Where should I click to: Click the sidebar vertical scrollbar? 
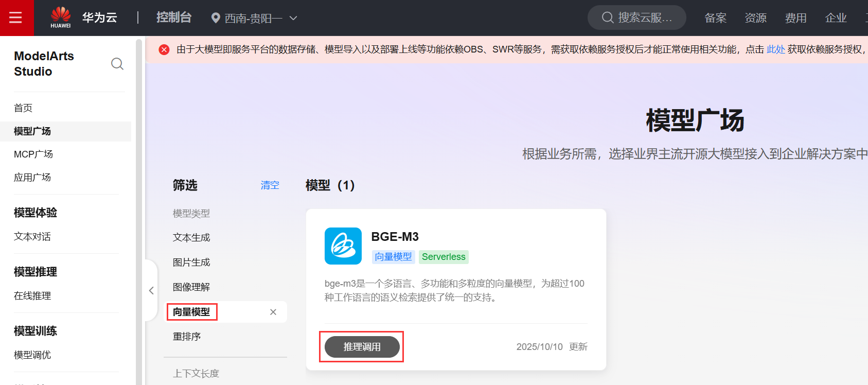[x=138, y=211]
